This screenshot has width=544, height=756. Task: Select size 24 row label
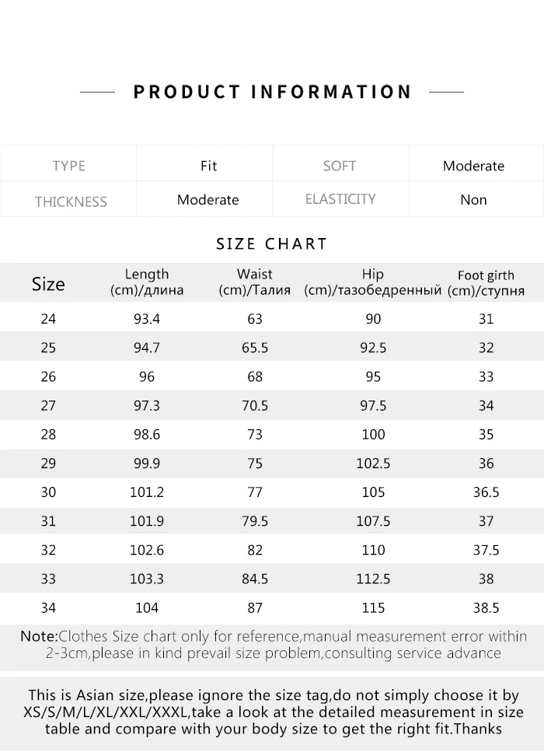click(48, 319)
